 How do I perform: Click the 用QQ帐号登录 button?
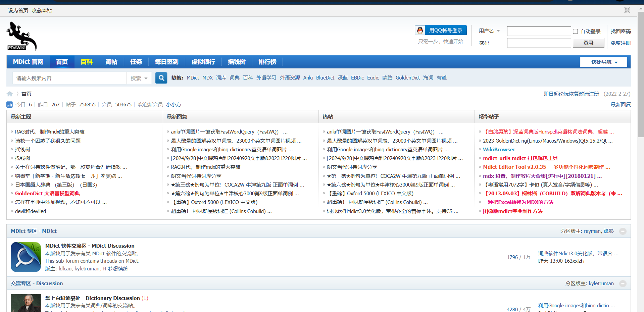coord(441,31)
